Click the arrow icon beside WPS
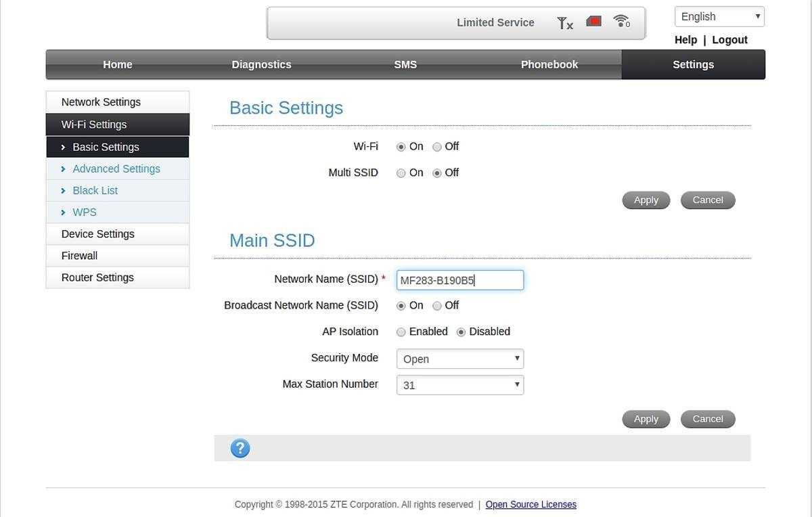Screen dimensions: 812x517 [x=63, y=212]
